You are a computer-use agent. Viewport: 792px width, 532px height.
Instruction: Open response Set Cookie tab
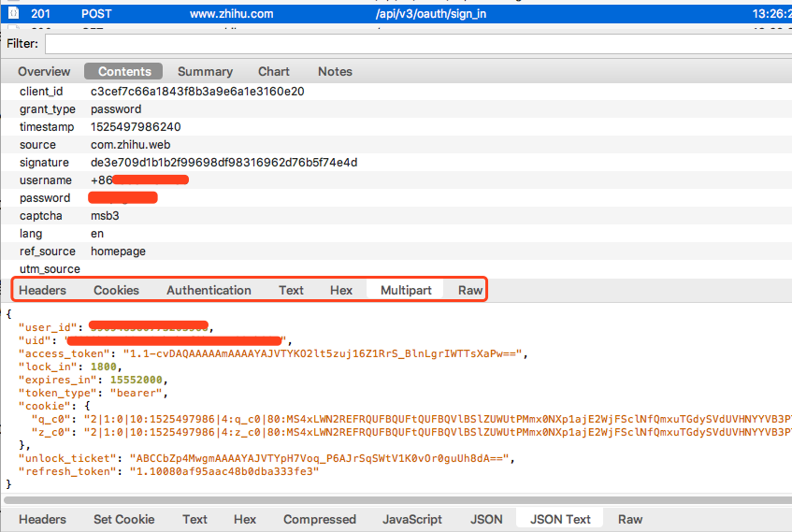(x=123, y=519)
